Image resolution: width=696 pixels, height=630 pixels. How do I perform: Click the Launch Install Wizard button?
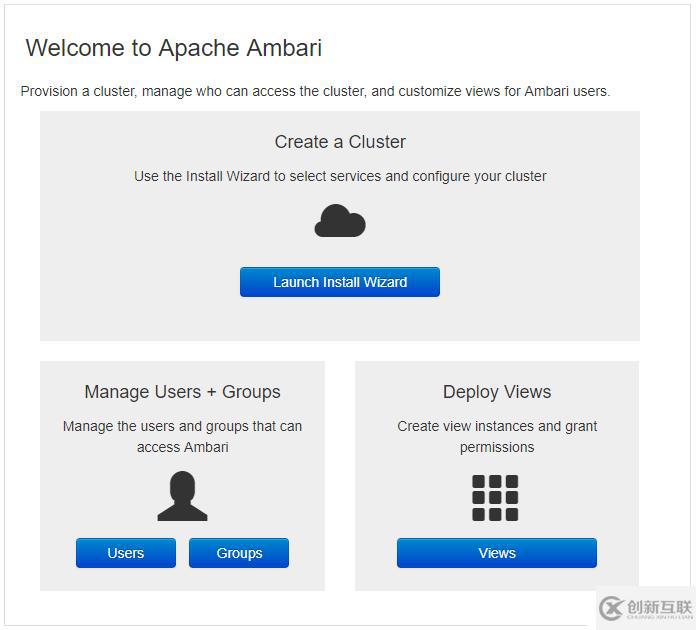(x=340, y=282)
